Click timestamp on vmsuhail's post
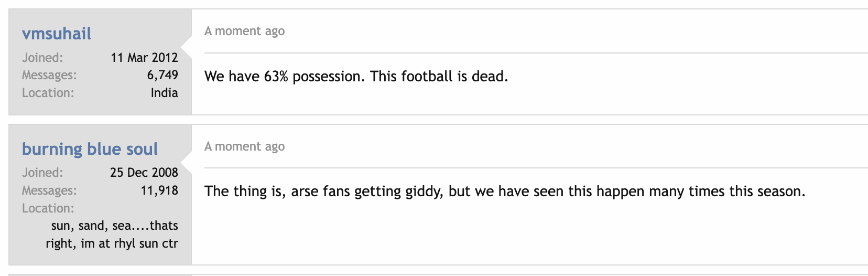This screenshot has height=276, width=868. pyautogui.click(x=244, y=31)
